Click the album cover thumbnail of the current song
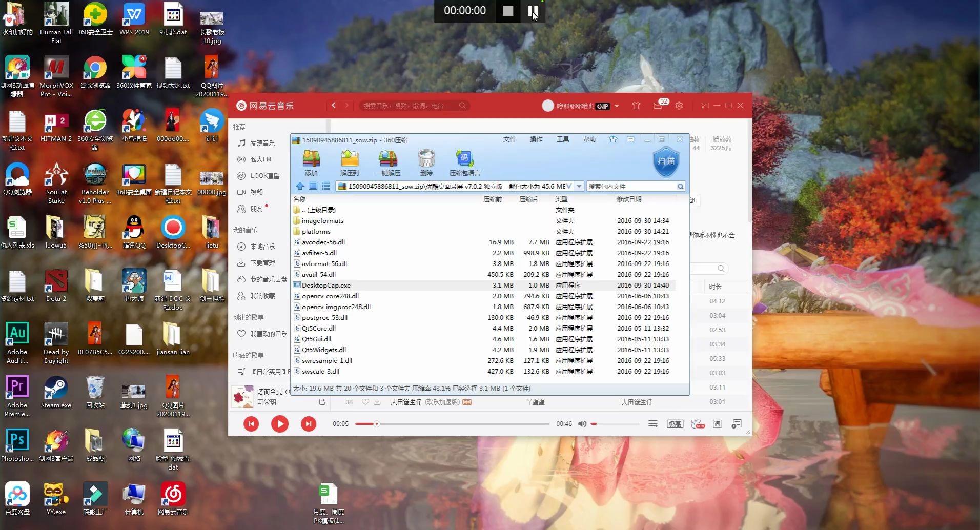Screen dimensions: 980x530 (242, 396)
